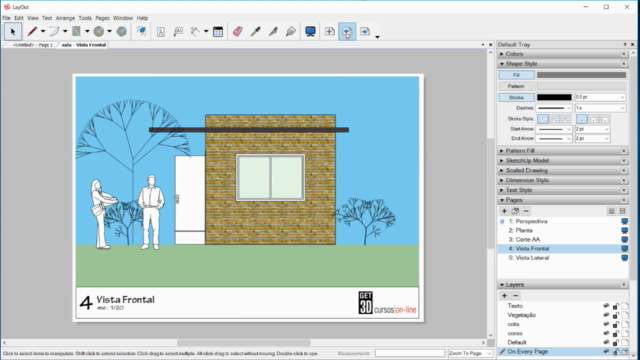Toggle the Pattern button

click(516, 86)
